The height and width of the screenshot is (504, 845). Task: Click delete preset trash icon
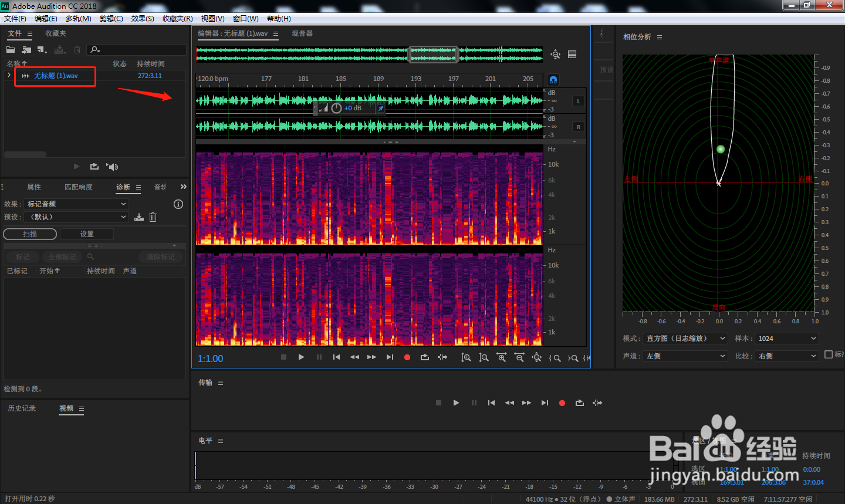click(x=153, y=217)
